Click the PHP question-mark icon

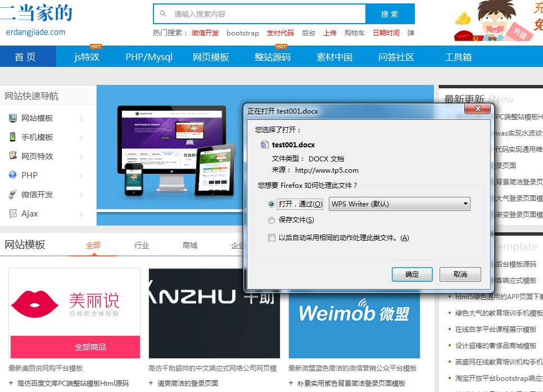[12, 175]
